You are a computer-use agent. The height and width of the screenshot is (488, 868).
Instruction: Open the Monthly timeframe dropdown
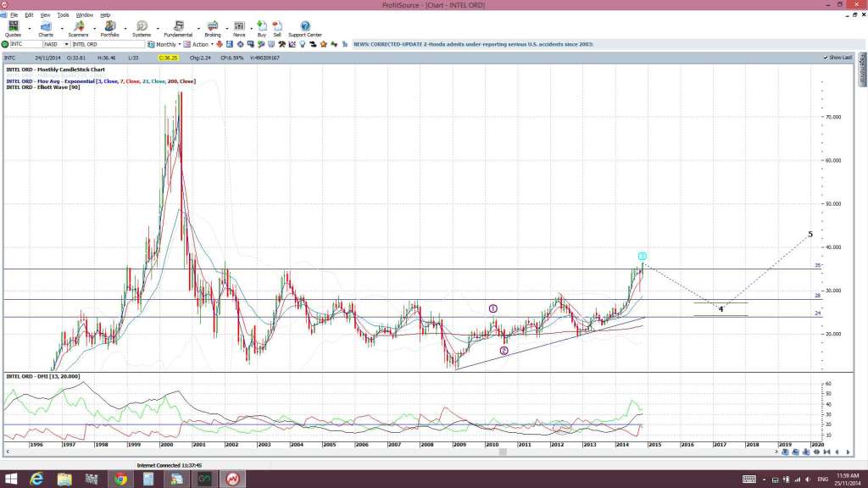click(180, 44)
